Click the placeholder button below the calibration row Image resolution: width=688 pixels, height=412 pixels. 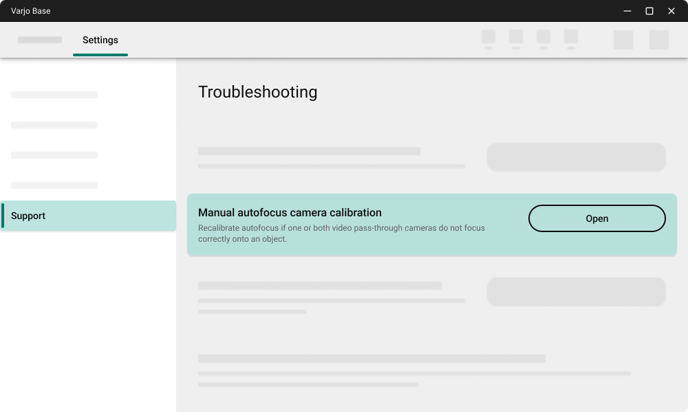coord(576,292)
